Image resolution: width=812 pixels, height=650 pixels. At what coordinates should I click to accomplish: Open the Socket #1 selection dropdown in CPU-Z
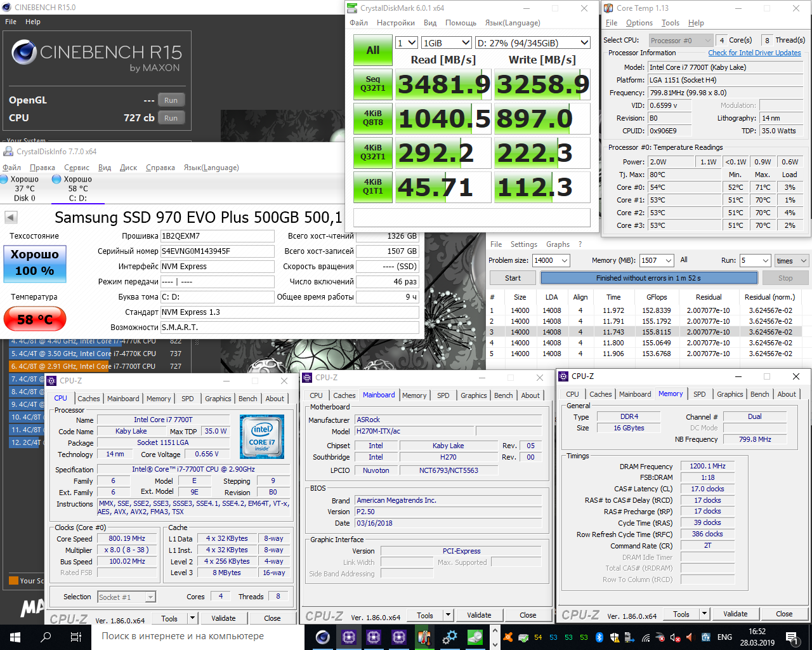point(126,597)
